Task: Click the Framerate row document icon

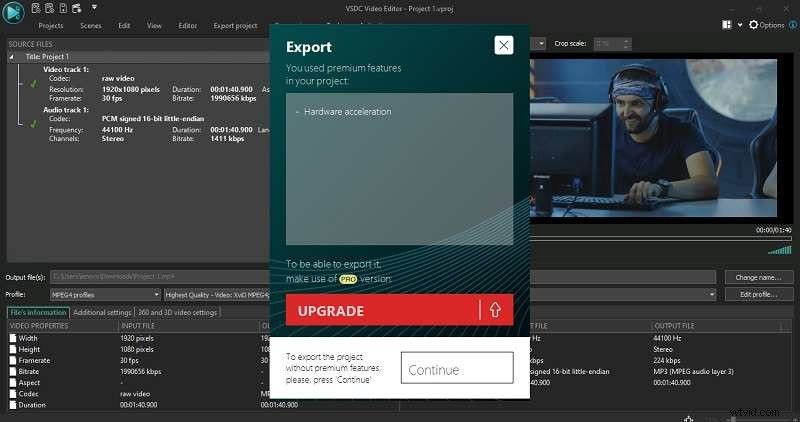Action: (13, 361)
